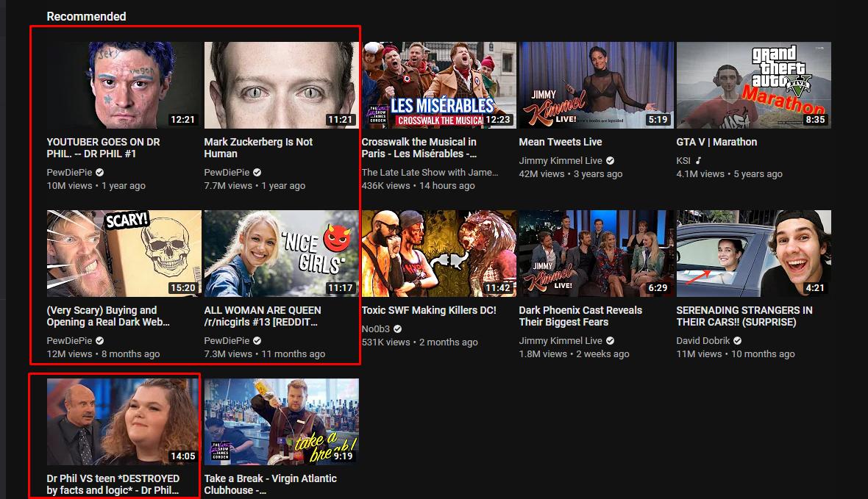Click the 14:05 duration badge
Image resolution: width=868 pixels, height=499 pixels.
[182, 456]
